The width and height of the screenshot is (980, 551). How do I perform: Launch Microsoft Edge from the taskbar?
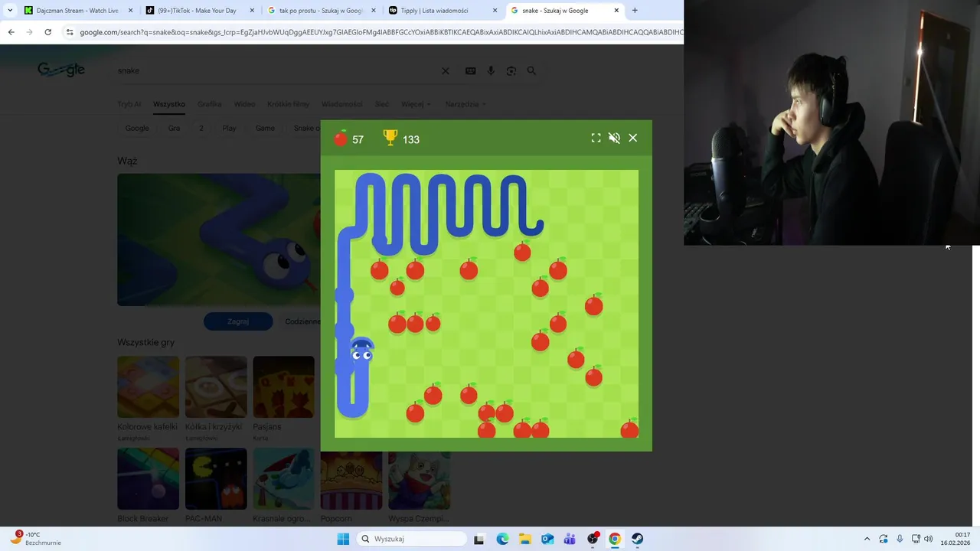502,539
